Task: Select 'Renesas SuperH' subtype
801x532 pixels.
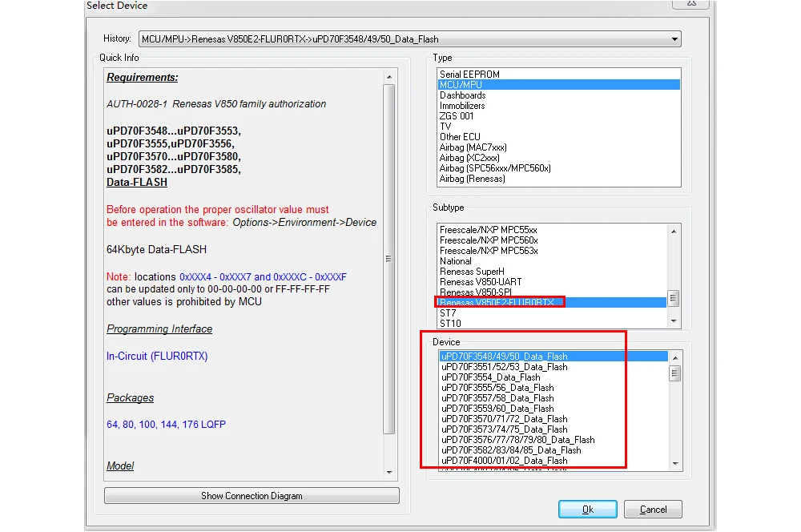Action: tap(552, 272)
